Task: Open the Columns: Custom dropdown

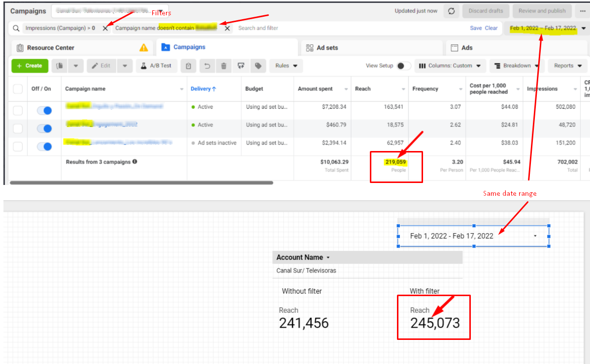Action: coord(450,66)
